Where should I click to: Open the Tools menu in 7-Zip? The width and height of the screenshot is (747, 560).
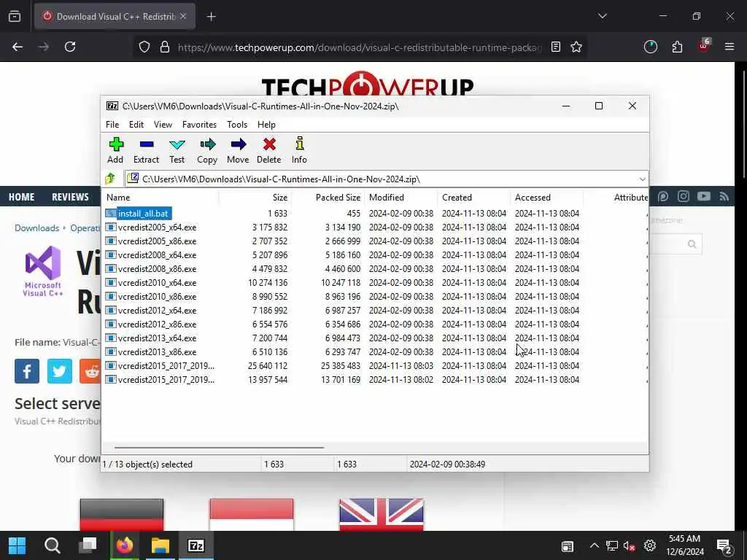(237, 124)
